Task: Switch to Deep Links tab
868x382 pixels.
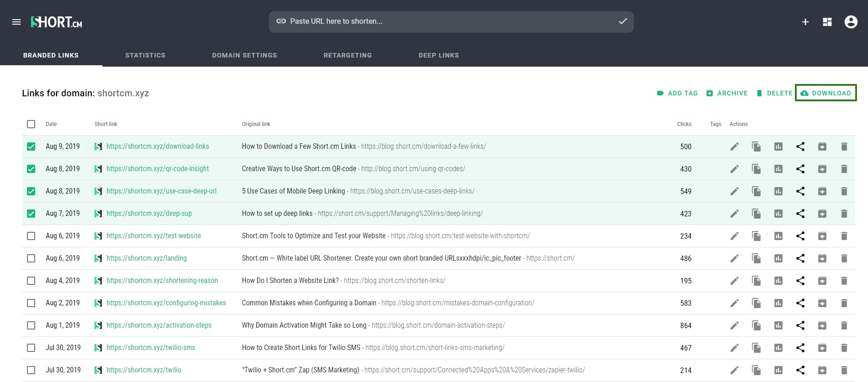Action: click(439, 55)
